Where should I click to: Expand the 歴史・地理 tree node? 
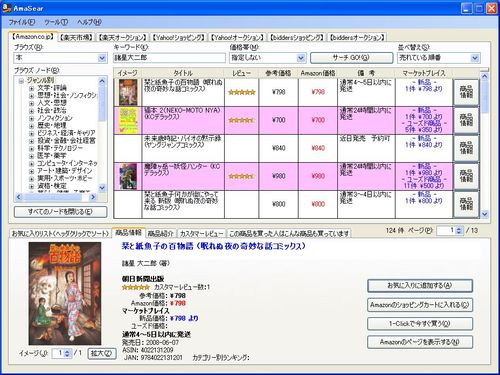point(31,126)
